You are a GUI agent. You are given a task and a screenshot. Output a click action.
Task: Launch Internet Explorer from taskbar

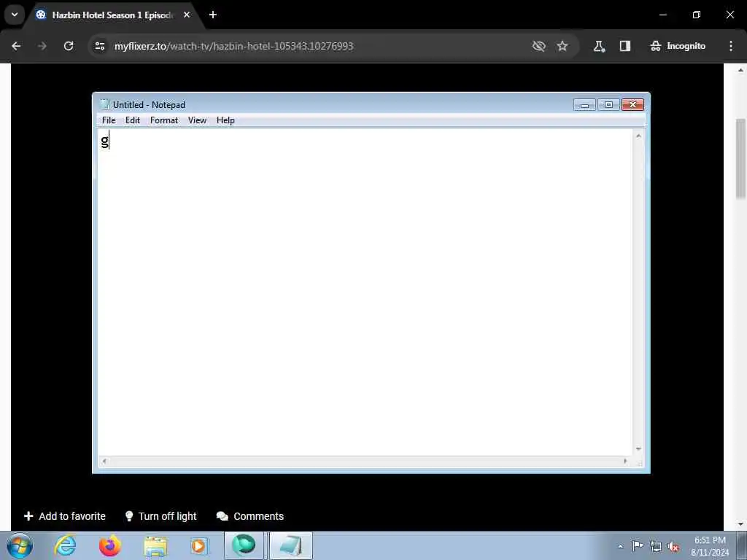[65, 545]
